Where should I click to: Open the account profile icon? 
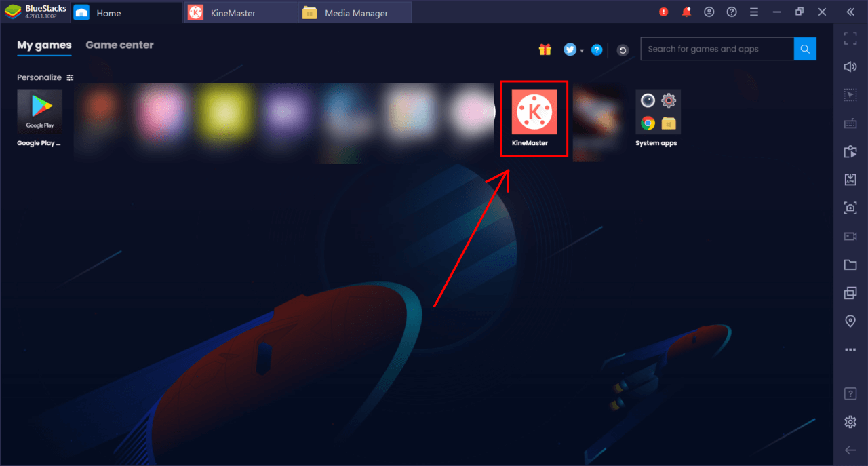pyautogui.click(x=709, y=12)
